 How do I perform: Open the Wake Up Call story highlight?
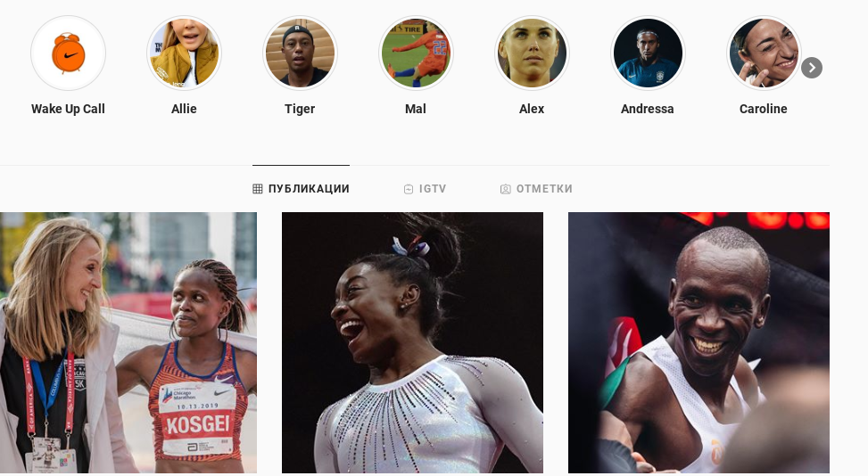[x=68, y=53]
